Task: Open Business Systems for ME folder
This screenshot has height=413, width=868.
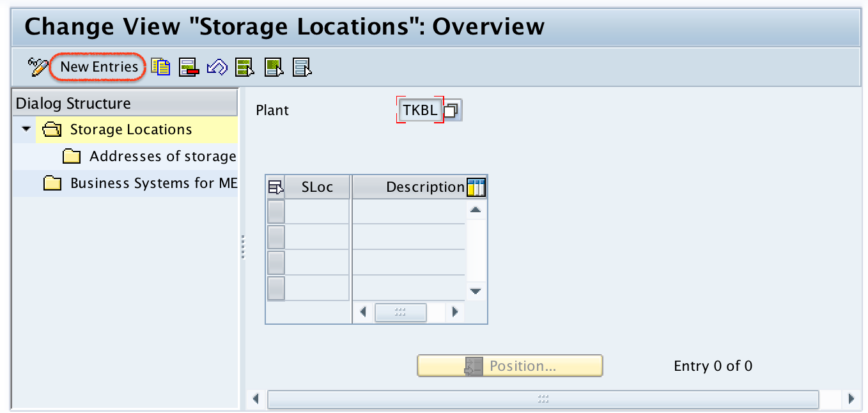Action: tap(153, 183)
